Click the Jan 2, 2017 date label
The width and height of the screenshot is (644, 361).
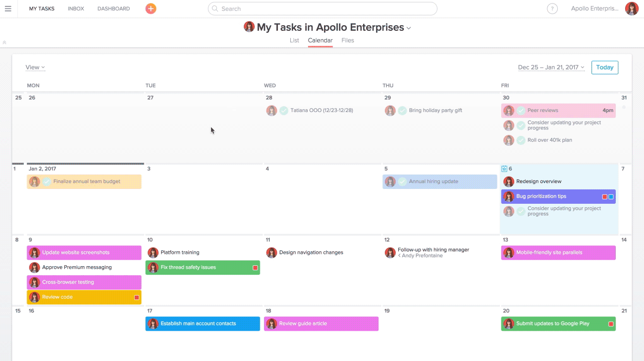[x=42, y=169]
